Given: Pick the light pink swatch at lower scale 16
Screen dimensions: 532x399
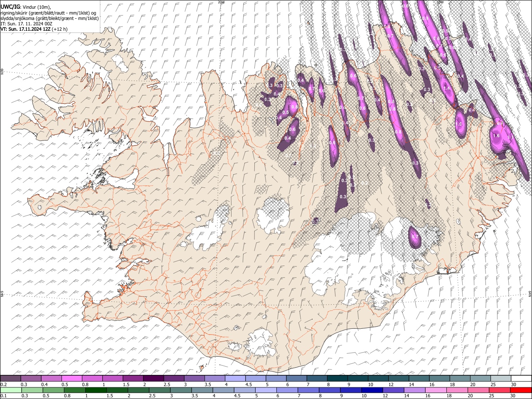Looking at the screenshot, I should click(x=436, y=390).
